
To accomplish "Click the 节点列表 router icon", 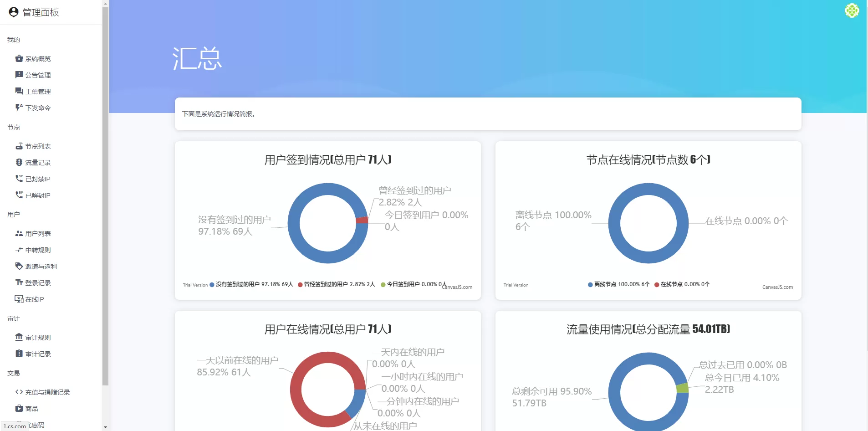I will pyautogui.click(x=19, y=146).
